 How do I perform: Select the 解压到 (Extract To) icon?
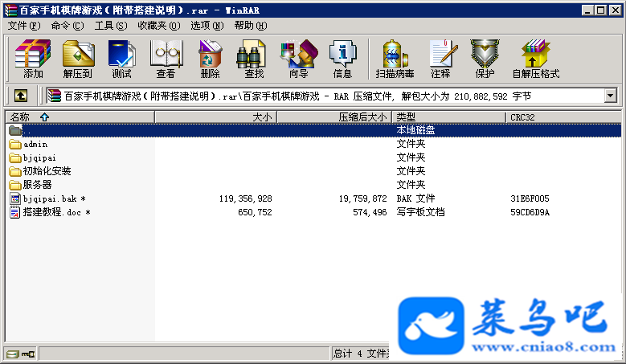coord(78,59)
